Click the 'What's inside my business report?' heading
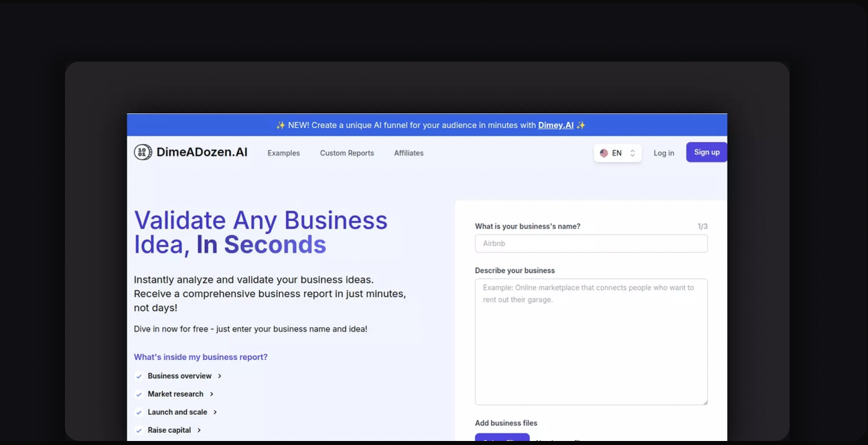The width and height of the screenshot is (868, 445). coord(201,357)
